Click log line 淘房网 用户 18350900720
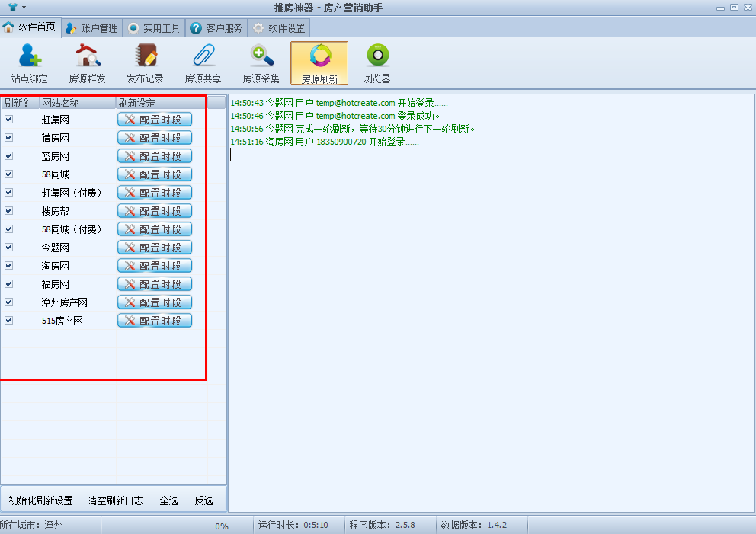 pos(325,142)
